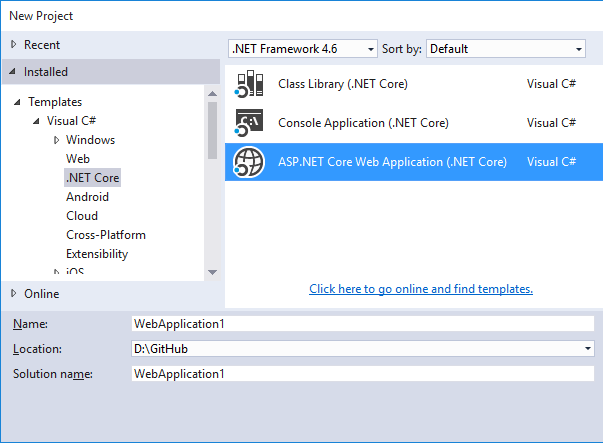The width and height of the screenshot is (603, 443).
Task: Select the Visual C# node label
Action: pos(71,121)
